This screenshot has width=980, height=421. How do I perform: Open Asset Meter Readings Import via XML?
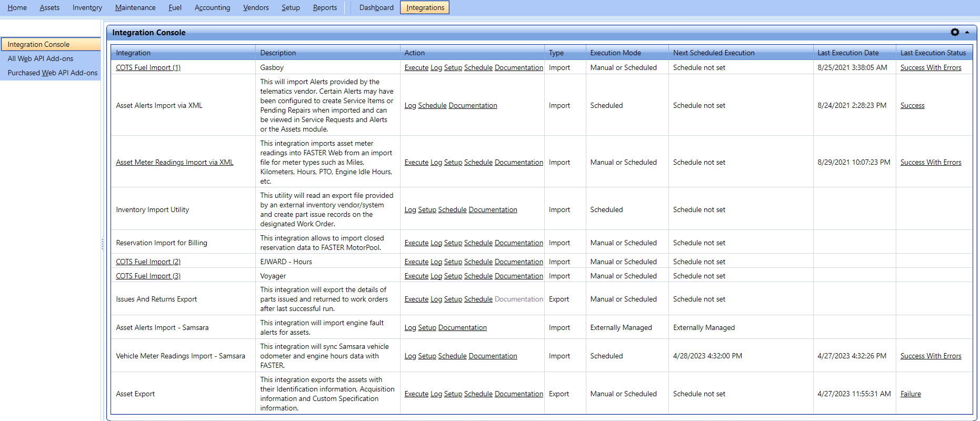click(x=174, y=162)
